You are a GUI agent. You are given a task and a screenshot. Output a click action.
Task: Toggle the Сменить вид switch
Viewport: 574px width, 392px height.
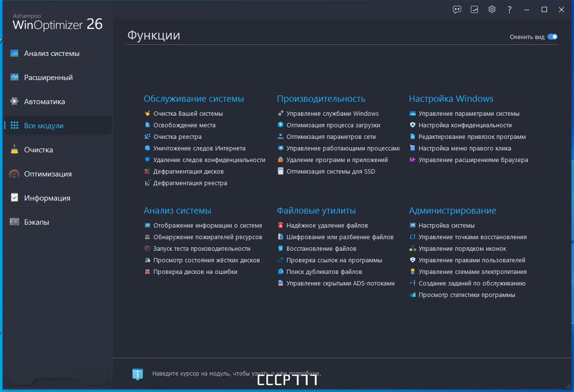click(552, 37)
